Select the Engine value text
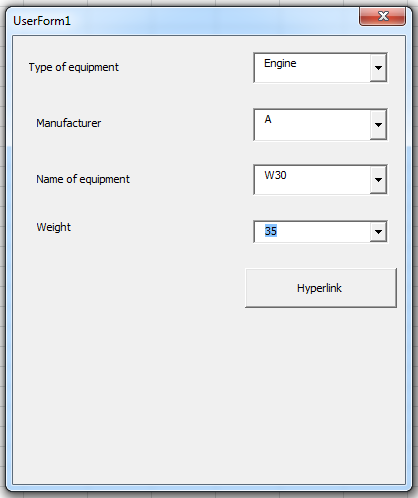The height and width of the screenshot is (498, 418). tap(280, 63)
